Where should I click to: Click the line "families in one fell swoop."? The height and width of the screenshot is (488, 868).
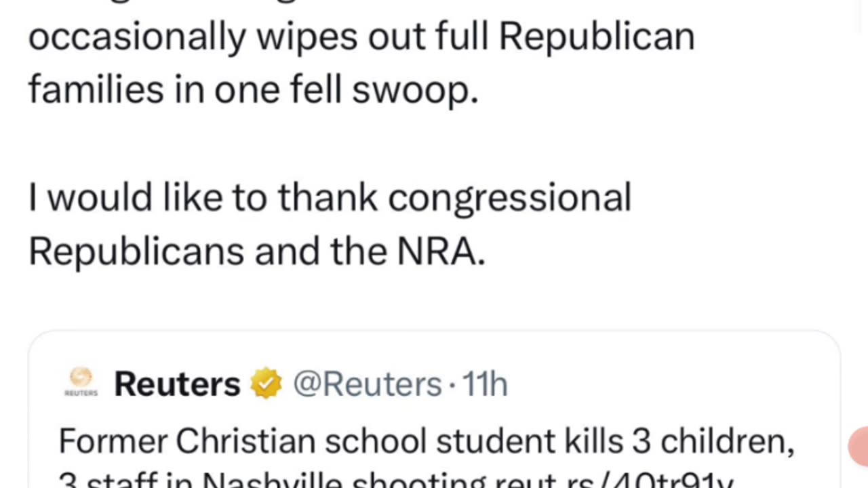tap(253, 89)
